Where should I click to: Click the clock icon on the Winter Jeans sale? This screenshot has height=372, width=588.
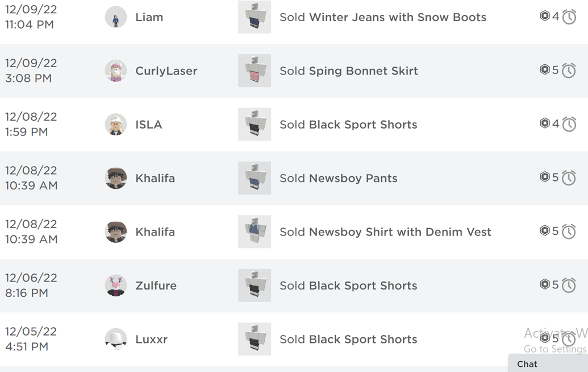pyautogui.click(x=569, y=16)
